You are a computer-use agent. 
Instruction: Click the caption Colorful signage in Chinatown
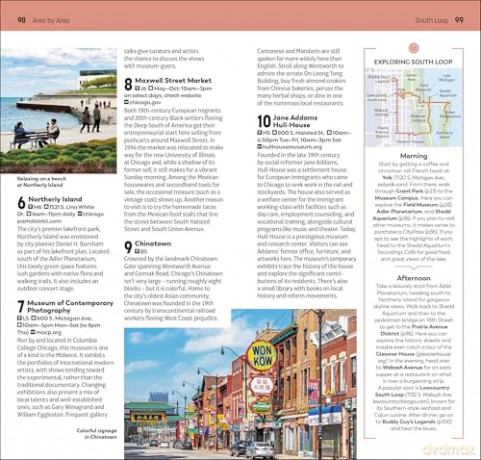click(97, 434)
